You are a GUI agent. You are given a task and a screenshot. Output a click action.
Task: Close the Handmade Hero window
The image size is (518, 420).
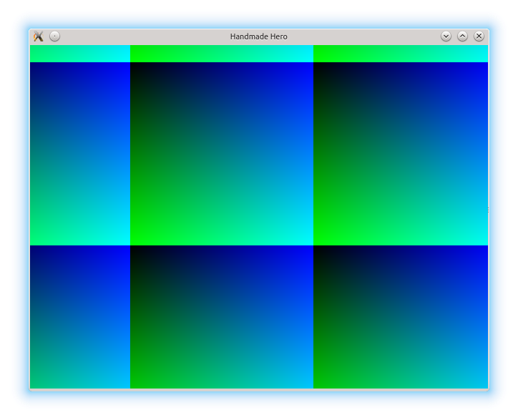(x=479, y=36)
